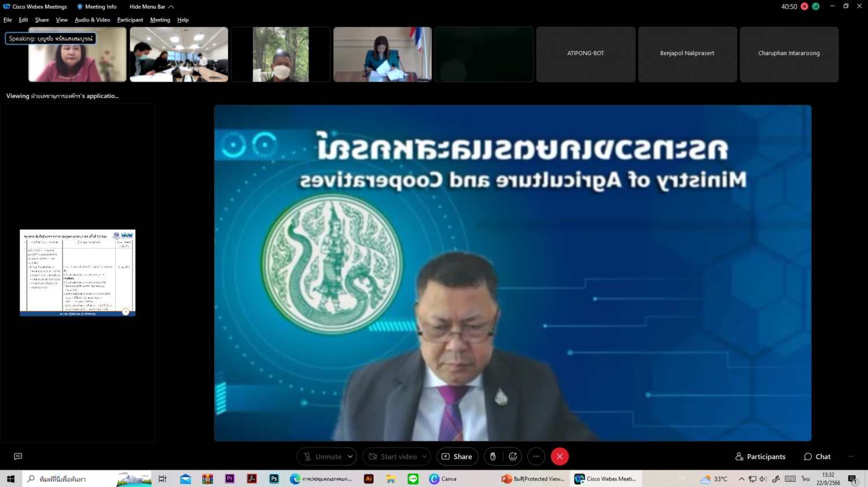Open LINE app from taskbar
The width and height of the screenshot is (868, 487).
pyautogui.click(x=413, y=479)
